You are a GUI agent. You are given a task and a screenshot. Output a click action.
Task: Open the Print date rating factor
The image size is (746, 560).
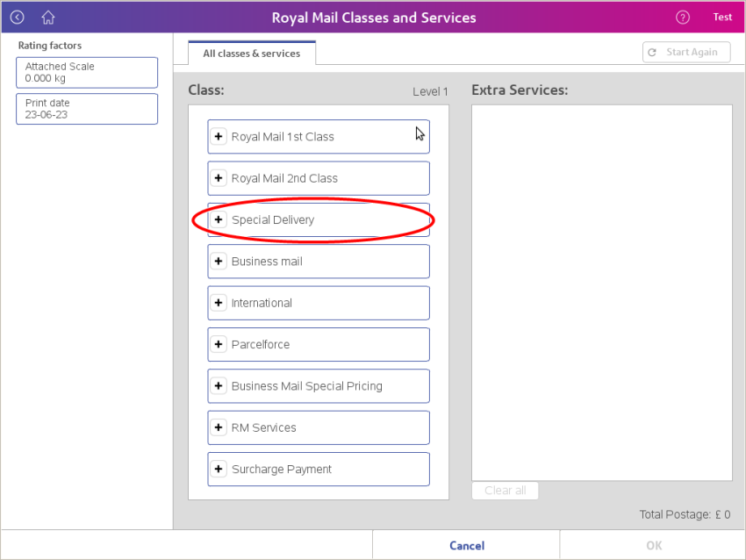click(87, 109)
